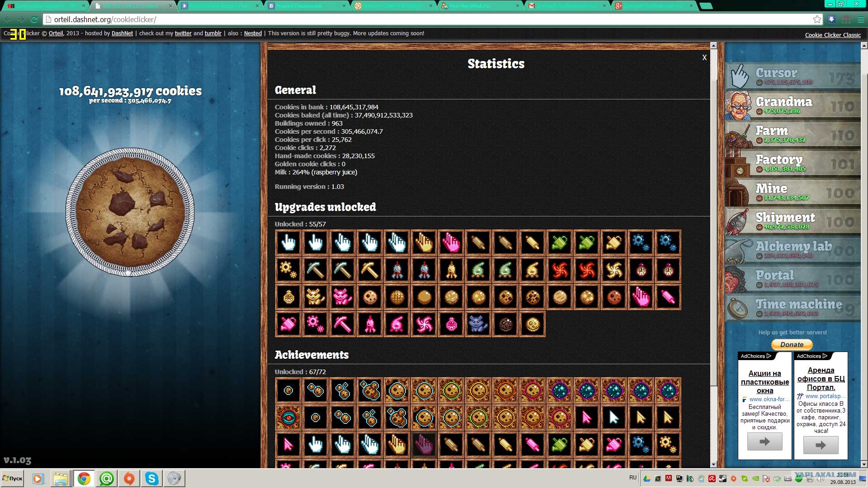Click the dimmed locked purple hand achievement
The image size is (868, 488).
[424, 445]
